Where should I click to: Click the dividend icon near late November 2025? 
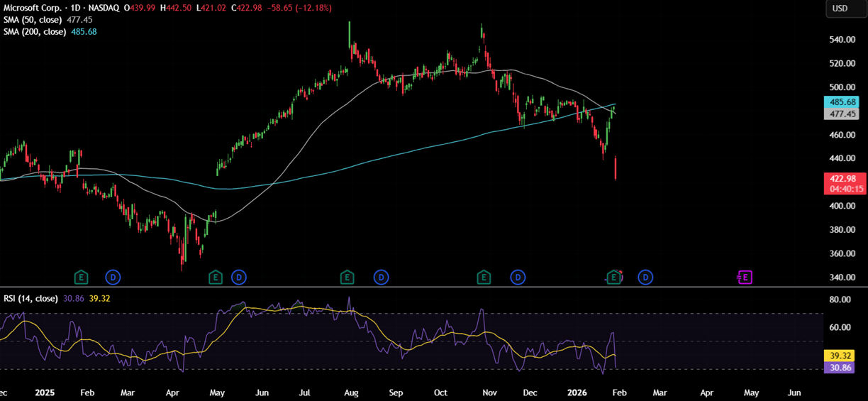click(x=518, y=277)
